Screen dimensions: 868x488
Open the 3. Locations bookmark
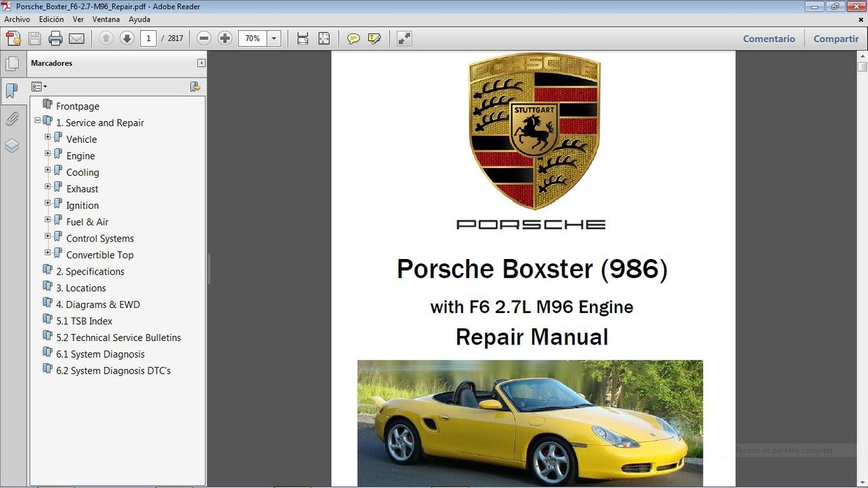81,288
